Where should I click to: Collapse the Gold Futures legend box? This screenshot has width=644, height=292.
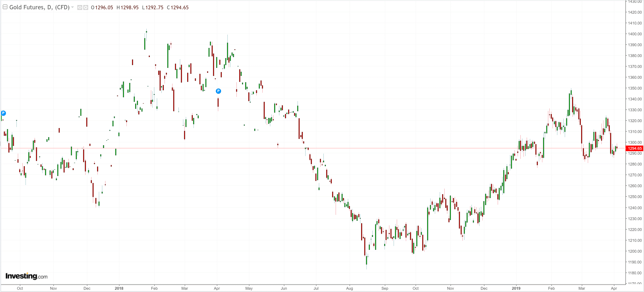[5, 7]
